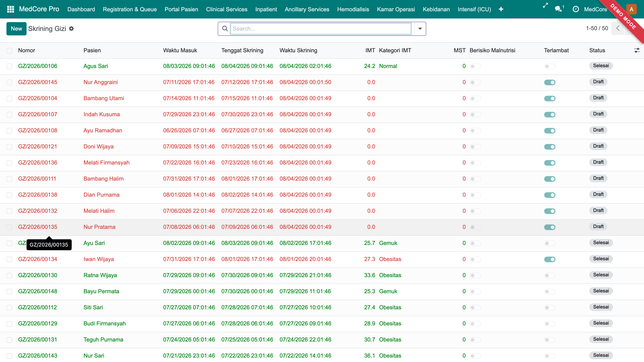
Task: Toggle Berisiko Malnutrisi for Agus Sari
Action: [475, 66]
